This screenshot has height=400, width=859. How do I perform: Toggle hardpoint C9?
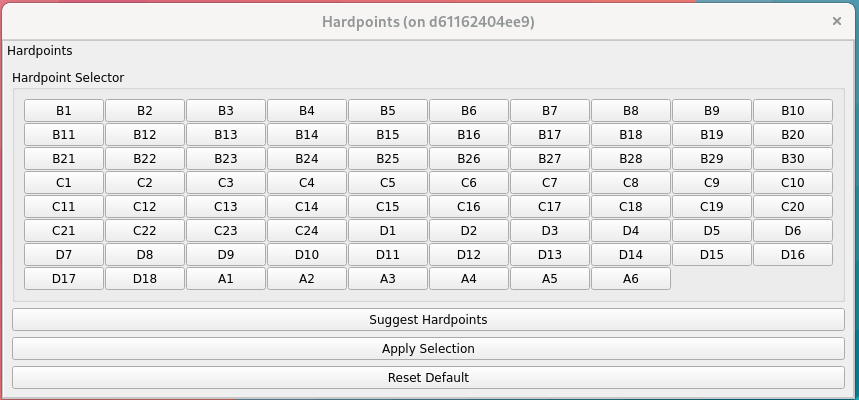pos(711,183)
